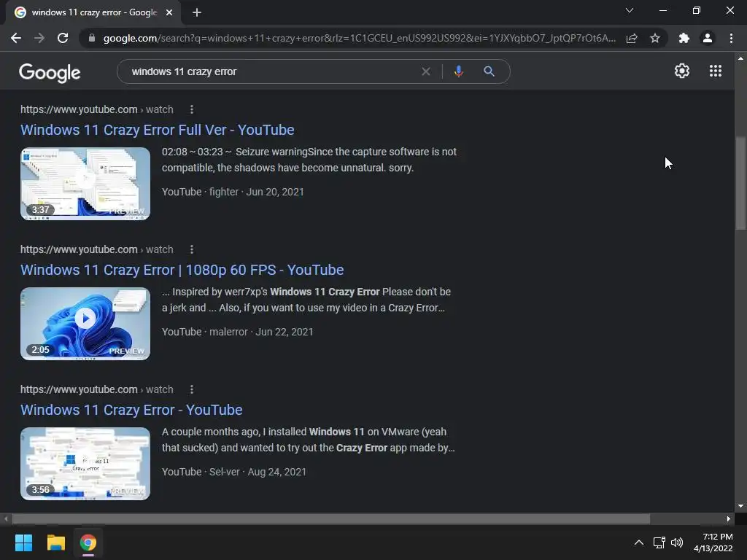Play the 2:05 video thumbnail
The image size is (747, 560).
coord(85,324)
